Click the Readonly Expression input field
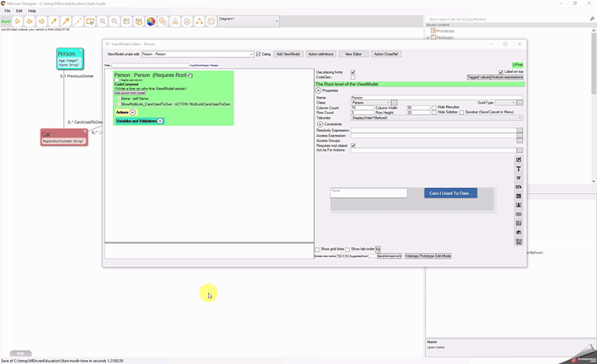This screenshot has width=597, height=364. [434, 130]
